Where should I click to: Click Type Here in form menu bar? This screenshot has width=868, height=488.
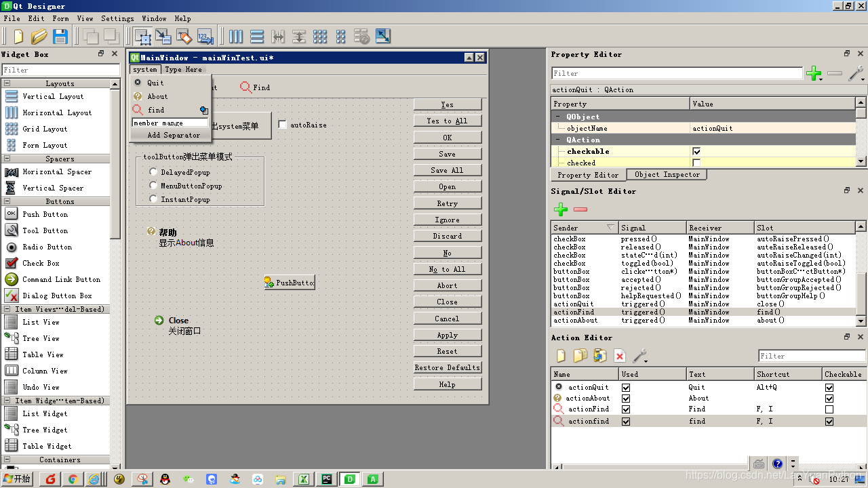point(183,69)
